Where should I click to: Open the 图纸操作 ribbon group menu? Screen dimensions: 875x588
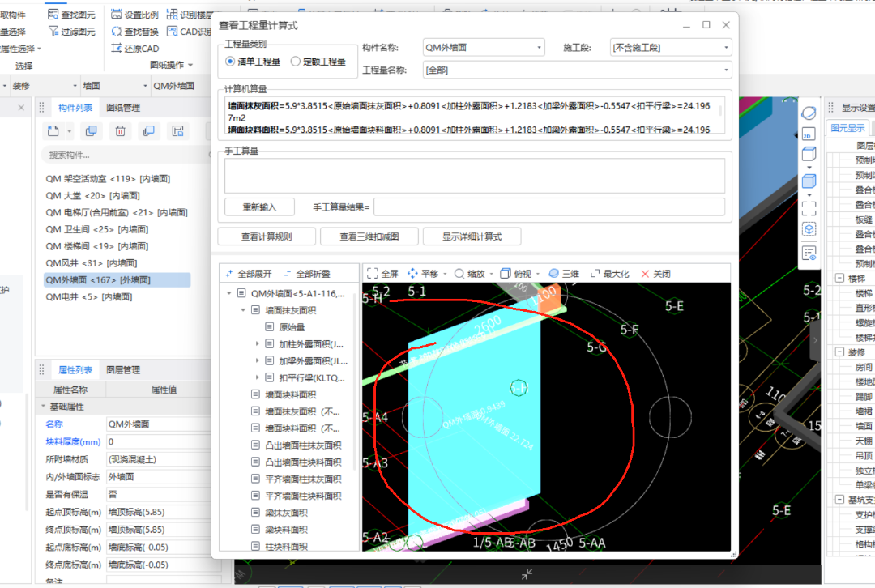pyautogui.click(x=171, y=65)
